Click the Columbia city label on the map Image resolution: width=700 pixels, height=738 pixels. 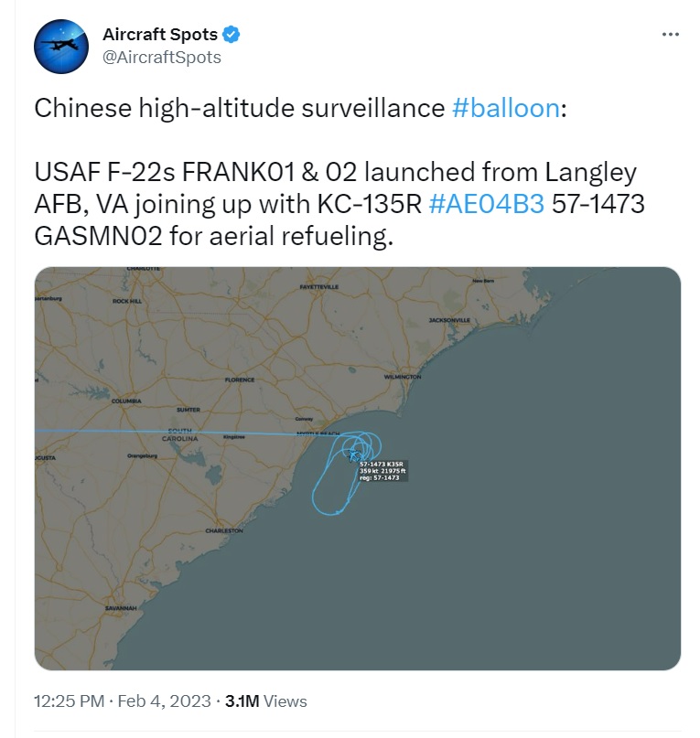[126, 401]
